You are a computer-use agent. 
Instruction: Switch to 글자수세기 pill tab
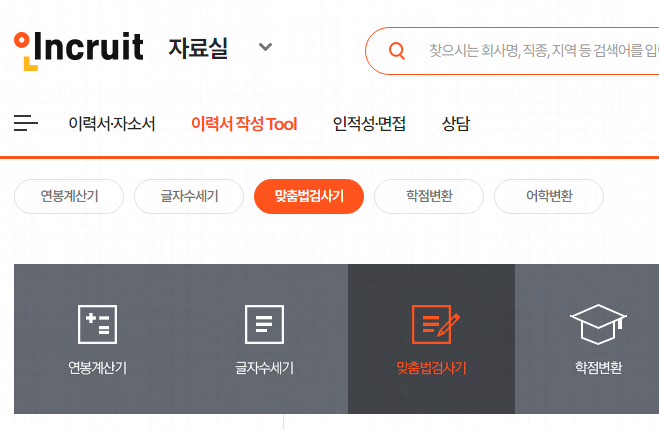(189, 196)
